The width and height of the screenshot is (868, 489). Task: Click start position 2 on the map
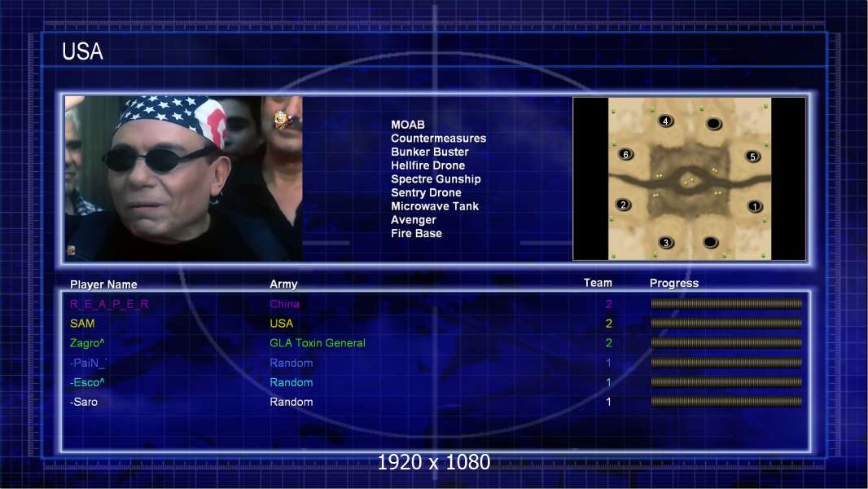(624, 205)
